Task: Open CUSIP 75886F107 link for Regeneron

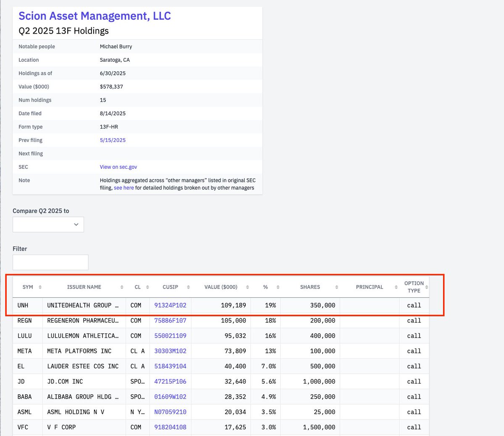Action: click(170, 320)
